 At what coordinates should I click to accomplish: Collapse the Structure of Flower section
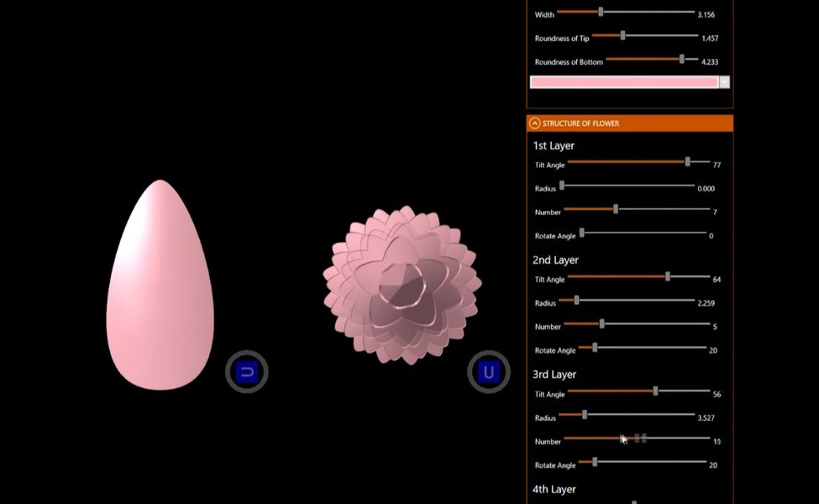tap(535, 123)
